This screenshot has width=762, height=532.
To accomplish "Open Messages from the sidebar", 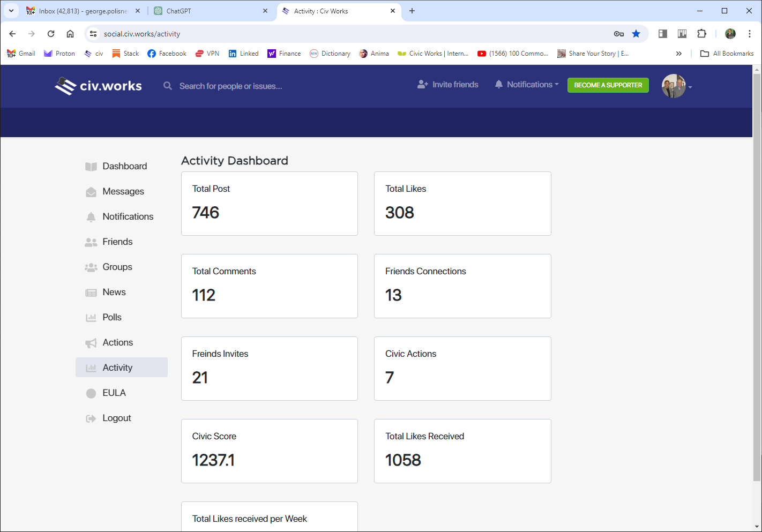I will [x=123, y=191].
